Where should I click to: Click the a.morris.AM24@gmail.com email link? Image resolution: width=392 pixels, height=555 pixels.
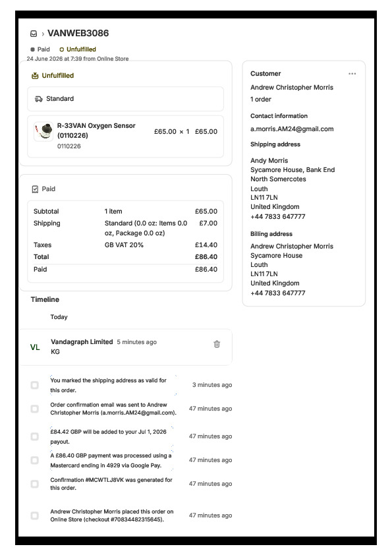click(292, 129)
